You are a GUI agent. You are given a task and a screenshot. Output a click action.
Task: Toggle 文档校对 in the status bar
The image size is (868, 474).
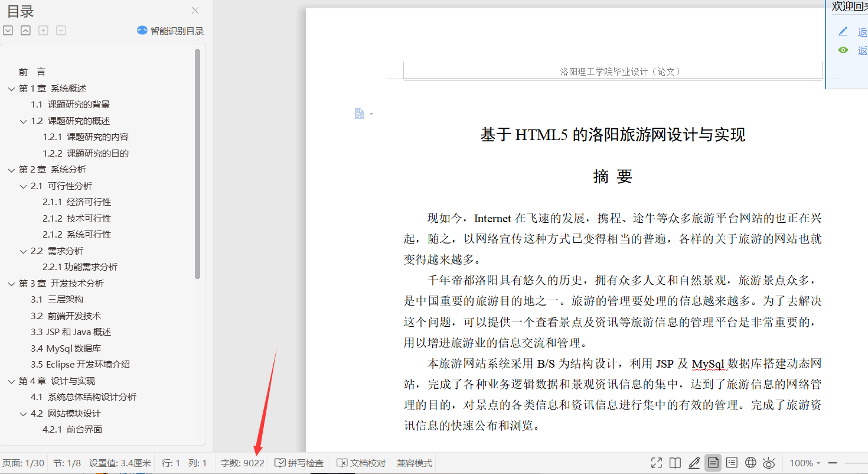tap(361, 463)
